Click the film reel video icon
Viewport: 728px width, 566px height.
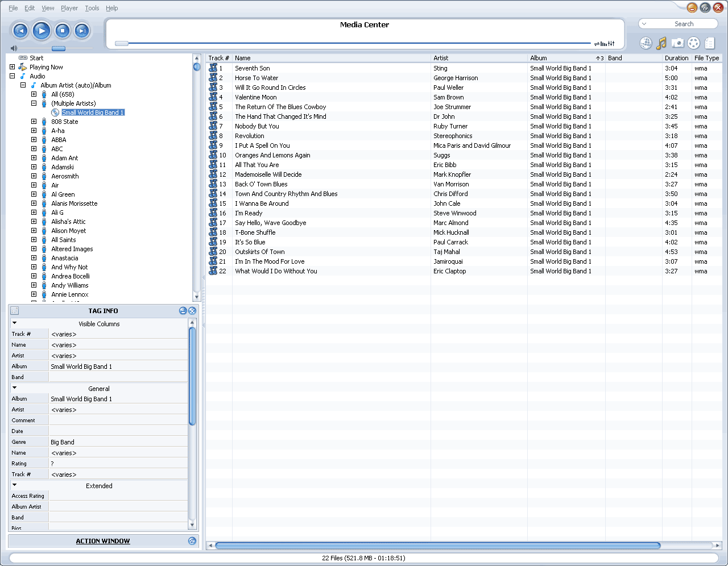(x=693, y=43)
